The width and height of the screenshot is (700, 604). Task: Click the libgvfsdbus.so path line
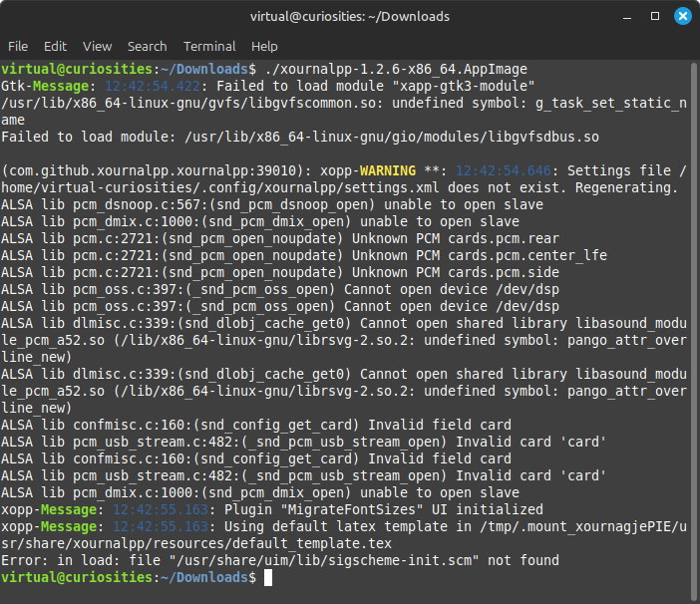pos(300,137)
